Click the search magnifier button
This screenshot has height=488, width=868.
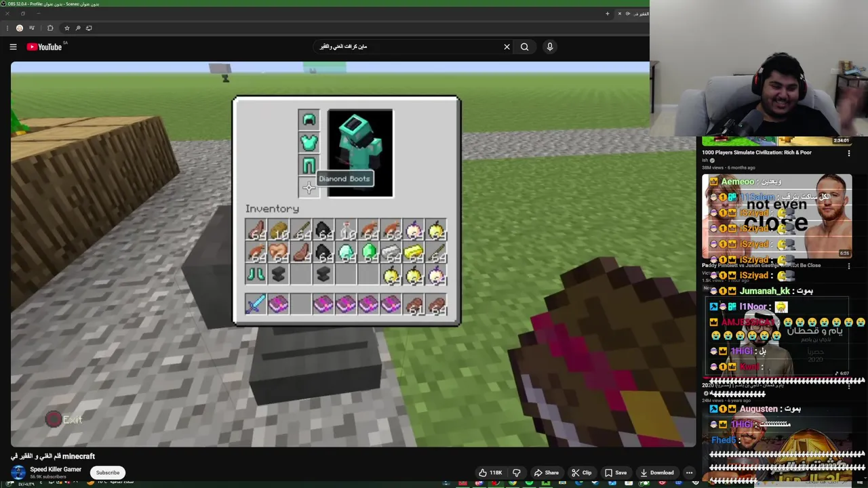click(x=524, y=47)
